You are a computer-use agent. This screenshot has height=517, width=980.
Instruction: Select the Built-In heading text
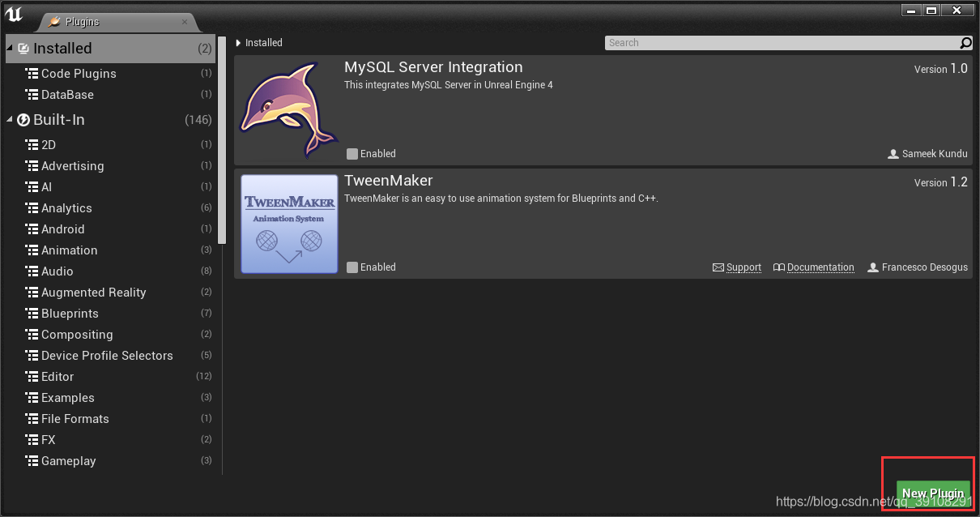pyautogui.click(x=59, y=120)
